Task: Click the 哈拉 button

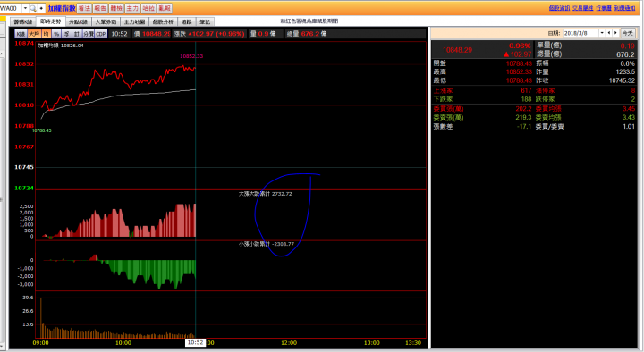Action: tap(148, 8)
